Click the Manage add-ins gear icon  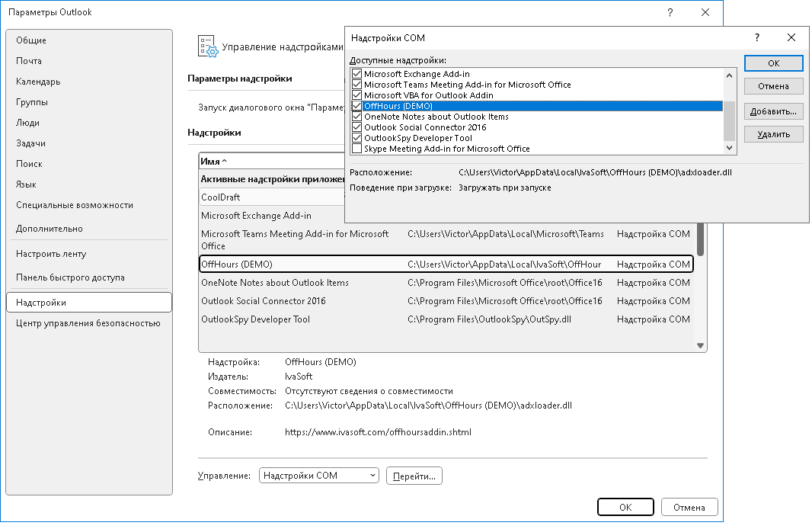(x=208, y=46)
